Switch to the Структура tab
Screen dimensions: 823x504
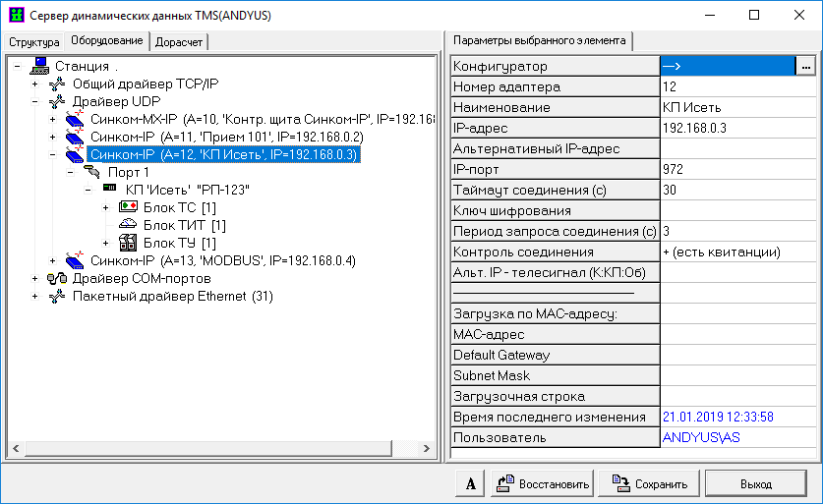click(x=34, y=42)
